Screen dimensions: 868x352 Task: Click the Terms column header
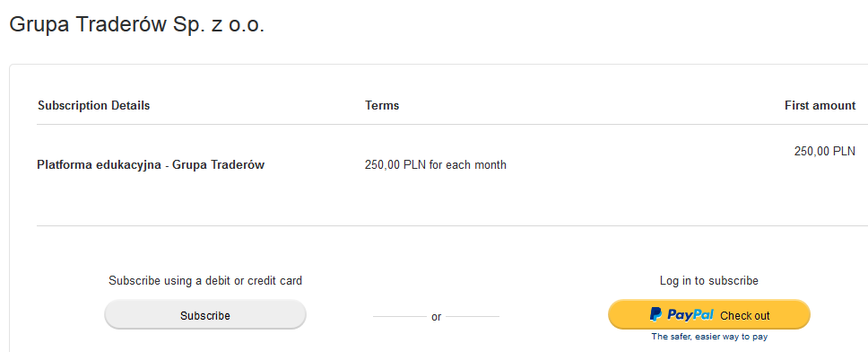pyautogui.click(x=382, y=105)
